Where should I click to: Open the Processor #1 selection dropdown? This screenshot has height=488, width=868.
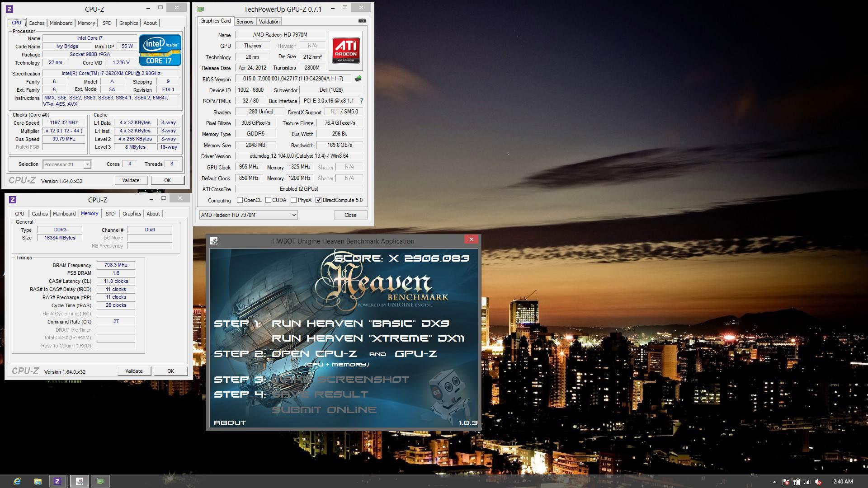67,164
